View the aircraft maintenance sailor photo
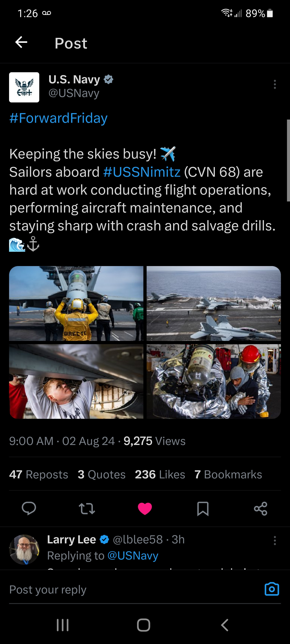Viewport: 290px width, 644px height. pos(76,381)
